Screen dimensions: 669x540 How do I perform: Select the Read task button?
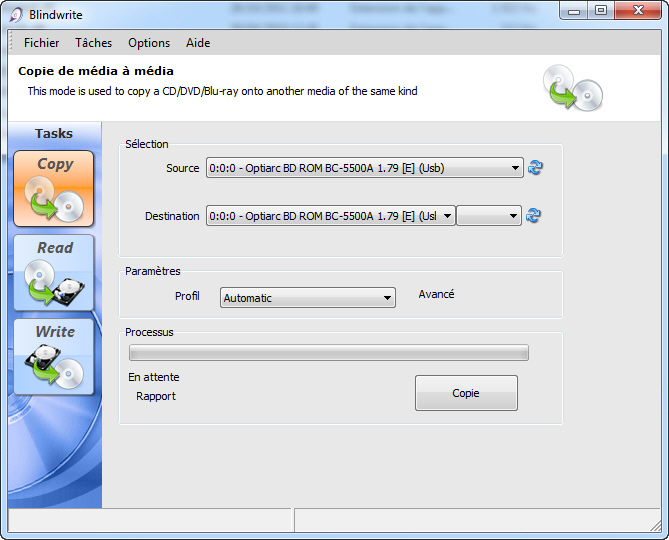click(54, 273)
